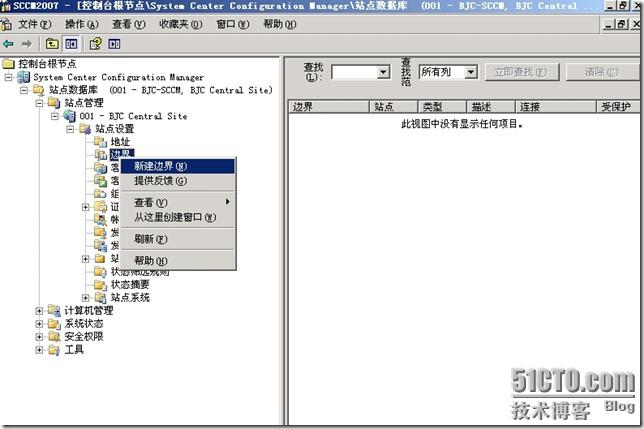Click the 站点设置 folder icon

click(x=85, y=129)
